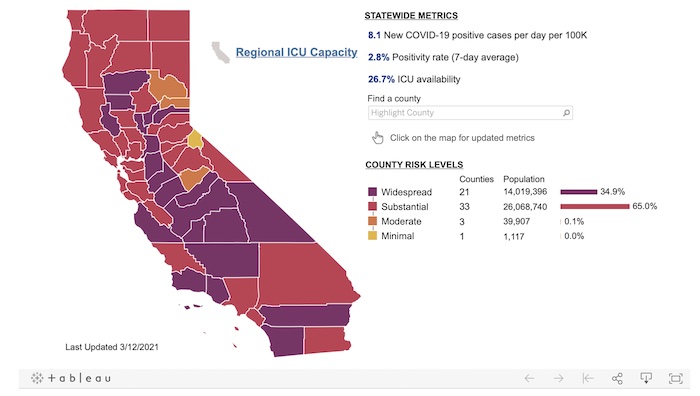This screenshot has width=700, height=396.
Task: Enter full screen with the toolbar icon
Action: click(x=675, y=379)
